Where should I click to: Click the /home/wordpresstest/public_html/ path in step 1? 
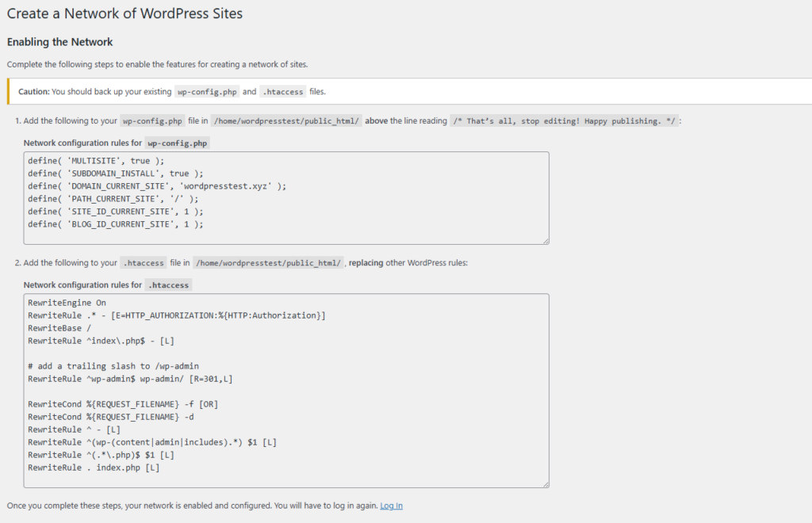(x=286, y=121)
